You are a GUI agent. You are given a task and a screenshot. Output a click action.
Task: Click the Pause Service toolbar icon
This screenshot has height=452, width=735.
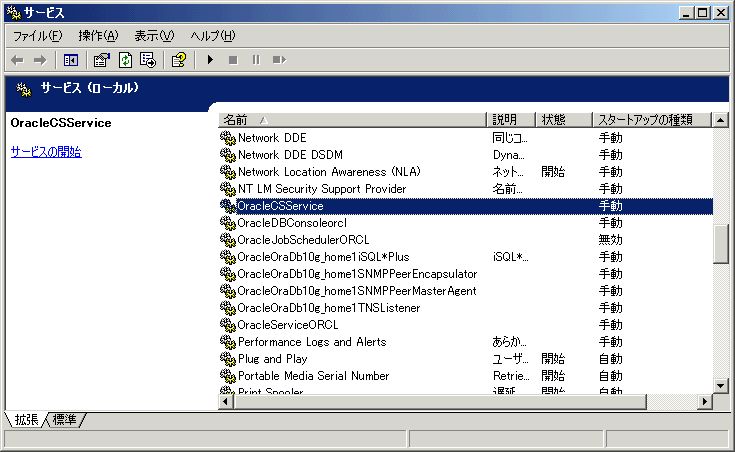point(256,60)
